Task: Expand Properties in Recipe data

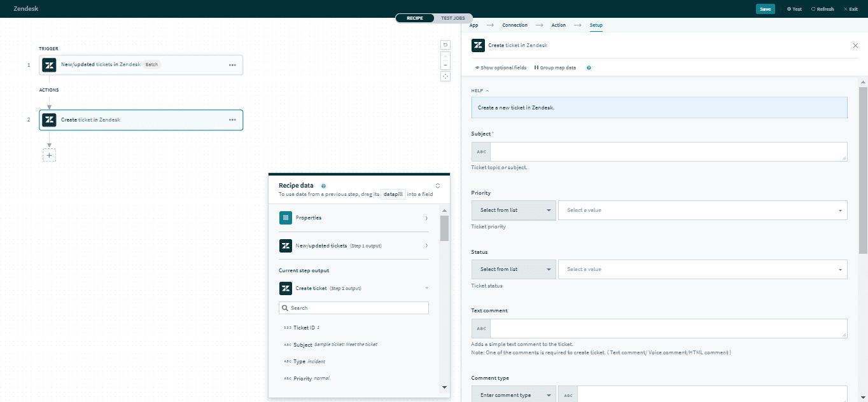Action: 353,218
